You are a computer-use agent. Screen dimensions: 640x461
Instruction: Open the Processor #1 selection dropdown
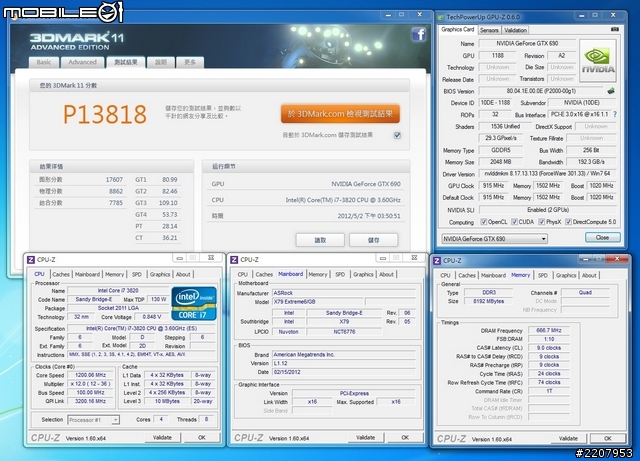pos(93,419)
